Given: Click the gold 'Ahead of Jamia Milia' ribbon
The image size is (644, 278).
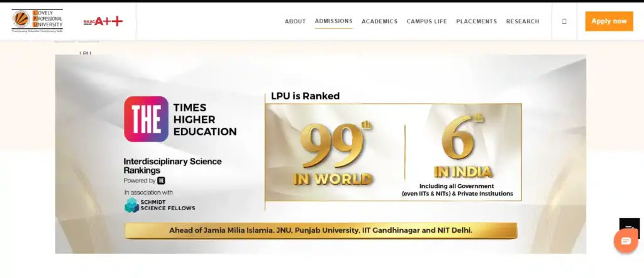Looking at the screenshot, I should pyautogui.click(x=320, y=231).
